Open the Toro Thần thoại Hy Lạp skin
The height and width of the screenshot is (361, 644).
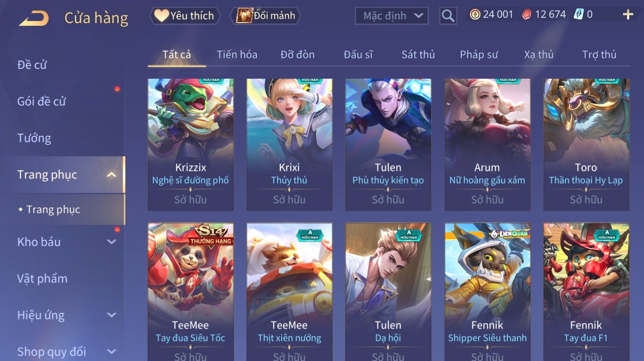pos(586,145)
